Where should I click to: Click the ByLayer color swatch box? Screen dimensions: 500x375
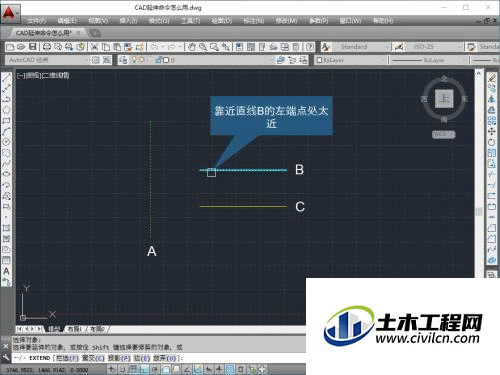click(319, 60)
